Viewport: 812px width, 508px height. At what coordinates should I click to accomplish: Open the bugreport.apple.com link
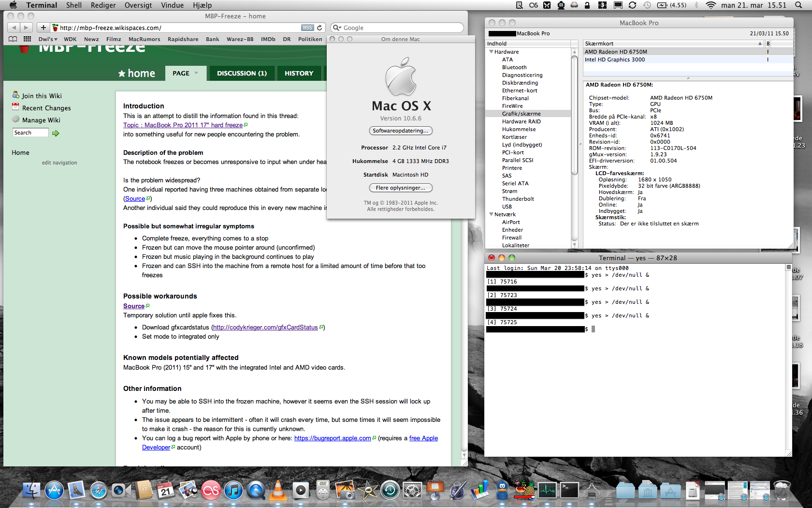(x=333, y=438)
